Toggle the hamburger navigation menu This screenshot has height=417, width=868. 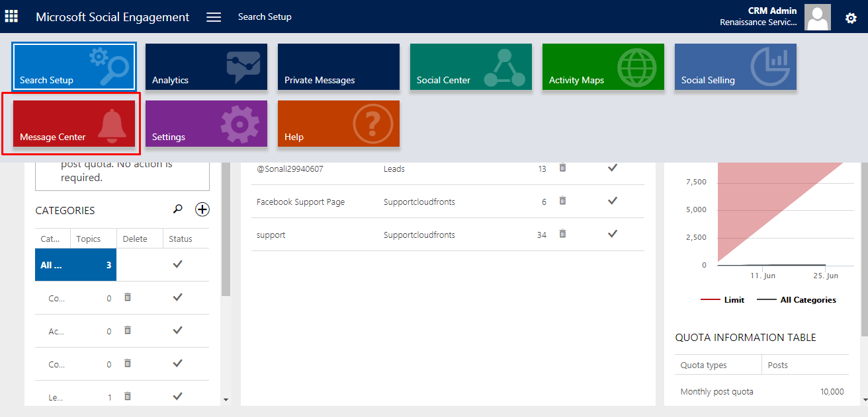214,17
